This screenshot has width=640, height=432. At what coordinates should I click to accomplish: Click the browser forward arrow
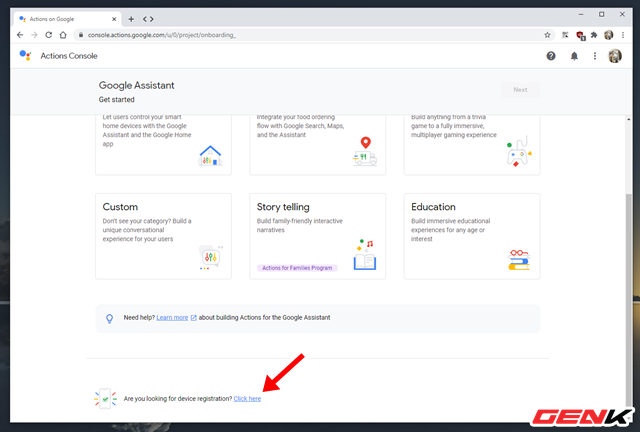coord(34,35)
